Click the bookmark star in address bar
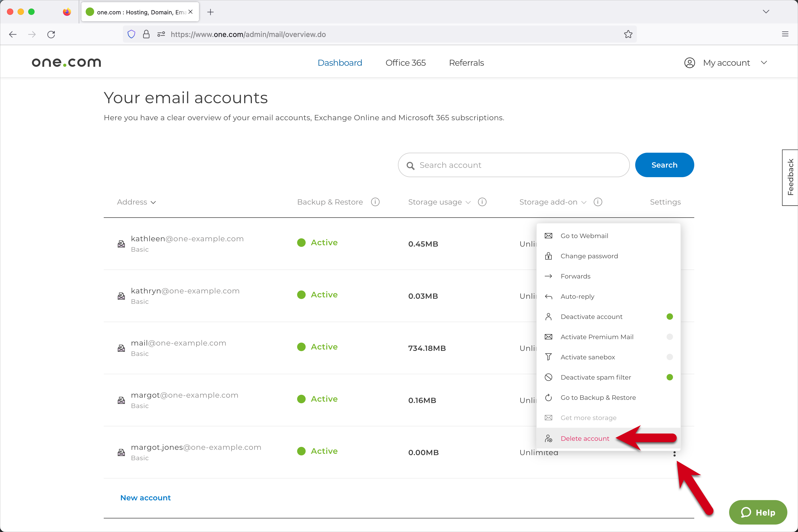Viewport: 798px width, 532px height. pyautogui.click(x=628, y=34)
